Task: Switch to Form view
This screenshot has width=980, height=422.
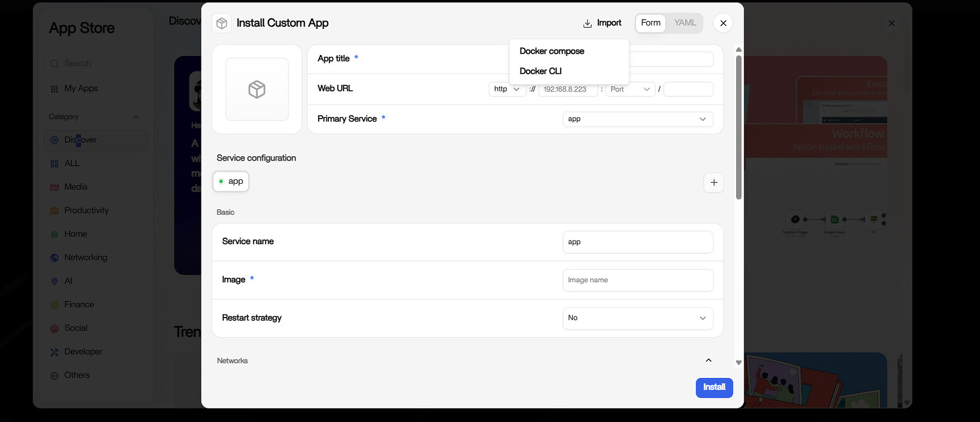Action: (651, 23)
